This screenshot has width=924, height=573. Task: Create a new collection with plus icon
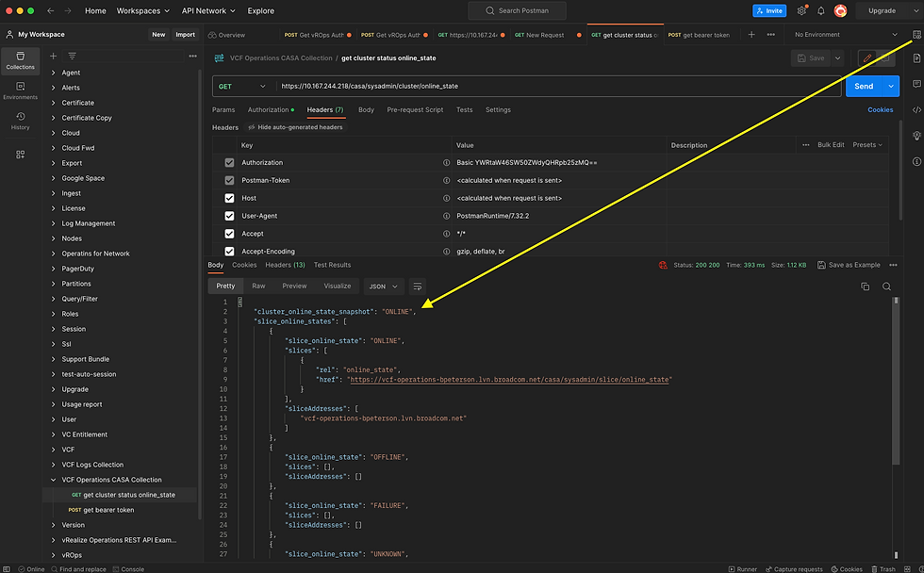pyautogui.click(x=53, y=56)
